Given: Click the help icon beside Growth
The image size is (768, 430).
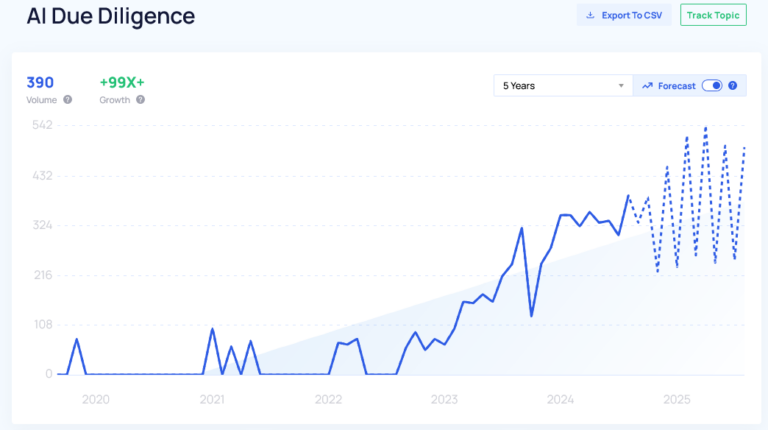Looking at the screenshot, I should point(141,100).
